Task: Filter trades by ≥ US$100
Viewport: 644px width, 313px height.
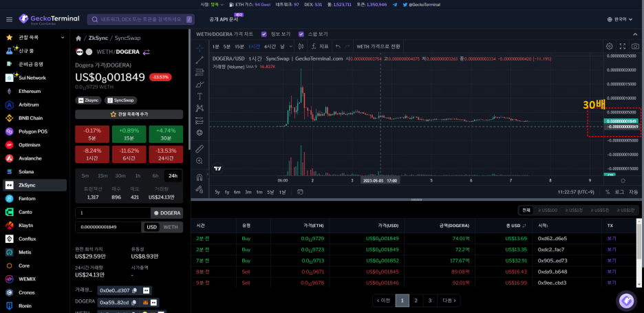Action: [548, 211]
